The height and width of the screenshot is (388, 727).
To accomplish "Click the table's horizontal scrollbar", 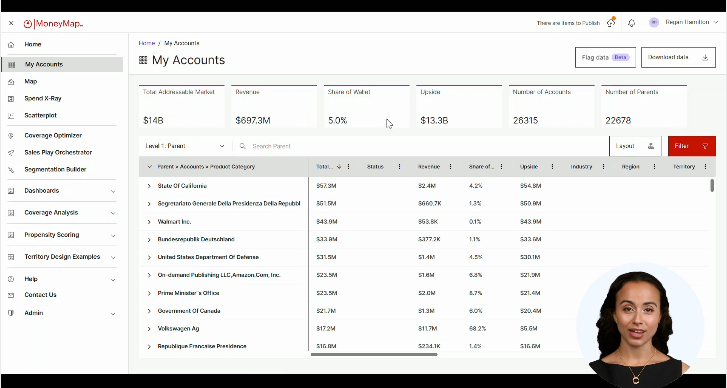I will click(374, 355).
